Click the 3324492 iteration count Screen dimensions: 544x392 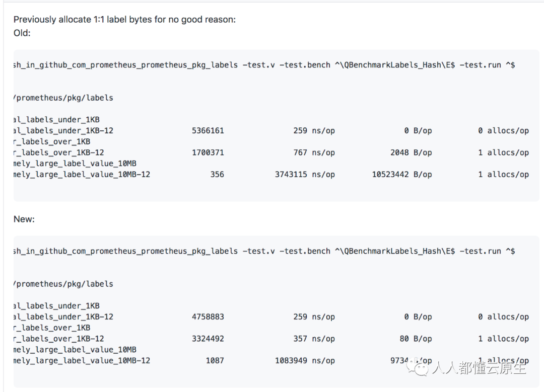click(x=208, y=339)
